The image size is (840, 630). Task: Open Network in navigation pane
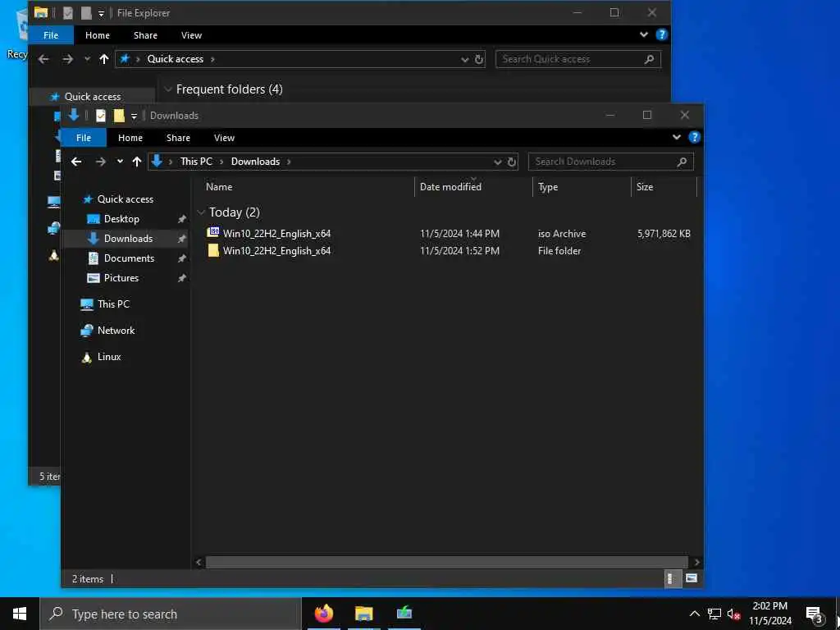[x=116, y=331]
